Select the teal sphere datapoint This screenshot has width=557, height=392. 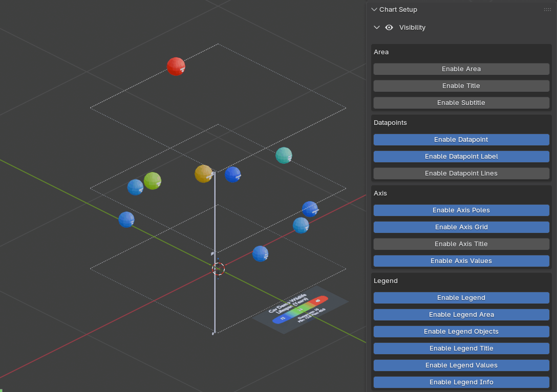[284, 155]
